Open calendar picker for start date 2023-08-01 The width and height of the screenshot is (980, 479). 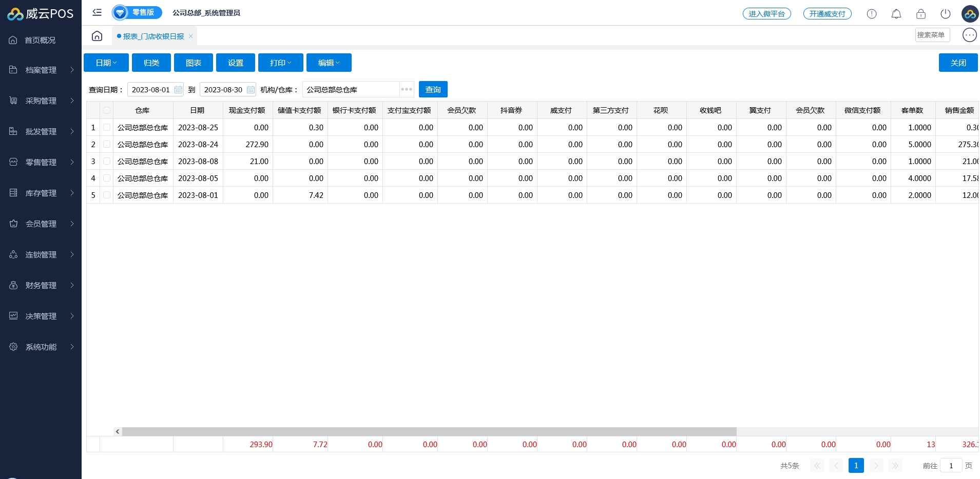pos(178,90)
